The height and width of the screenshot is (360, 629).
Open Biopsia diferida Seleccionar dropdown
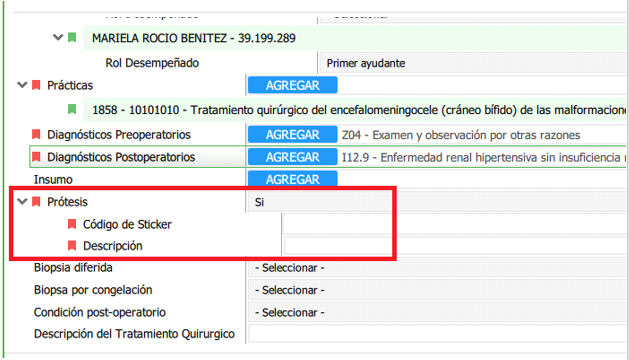(x=437, y=268)
